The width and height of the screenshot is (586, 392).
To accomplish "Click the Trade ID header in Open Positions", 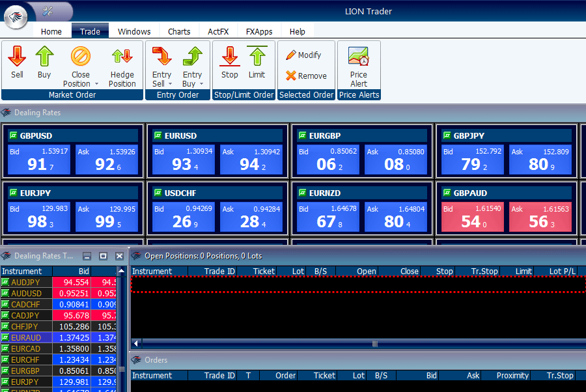I will tap(213, 272).
